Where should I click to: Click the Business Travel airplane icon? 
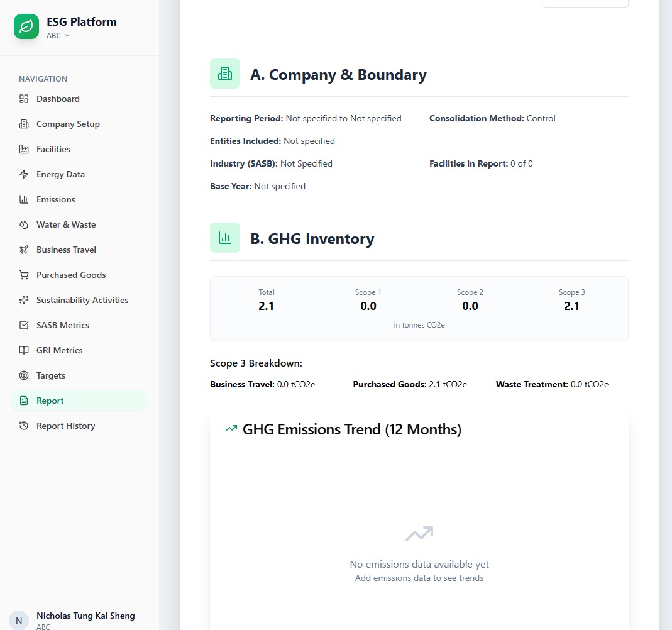[x=24, y=250]
